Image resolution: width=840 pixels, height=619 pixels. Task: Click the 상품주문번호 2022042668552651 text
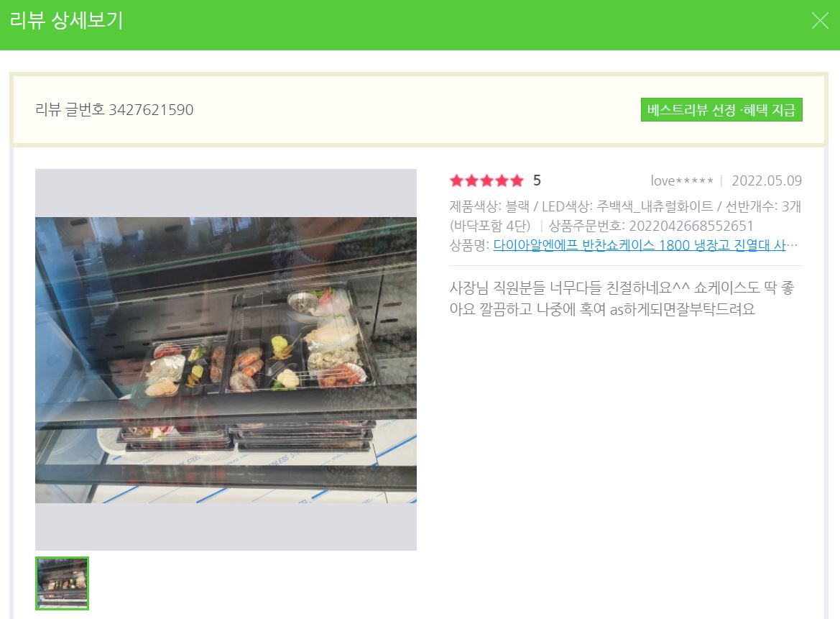click(651, 226)
